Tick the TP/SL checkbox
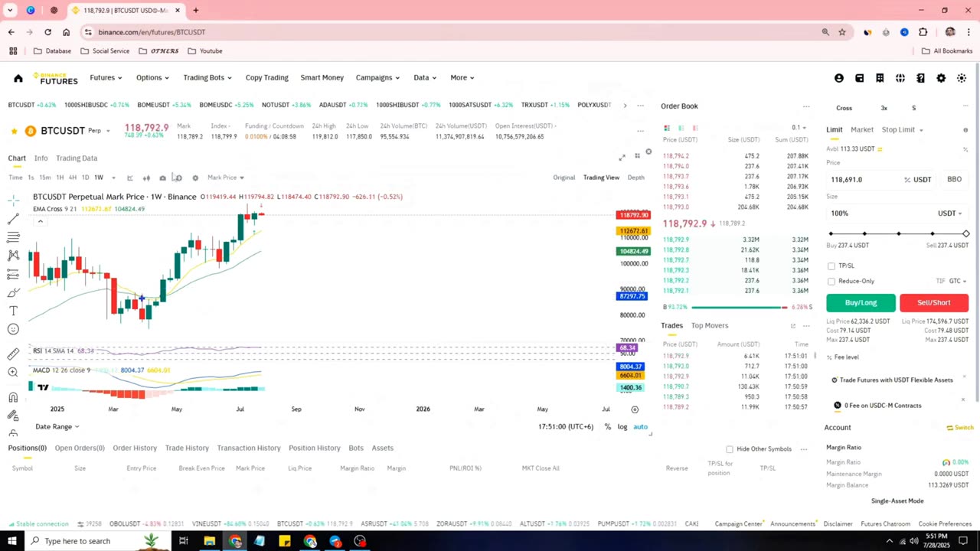The image size is (980, 551). coord(831,266)
